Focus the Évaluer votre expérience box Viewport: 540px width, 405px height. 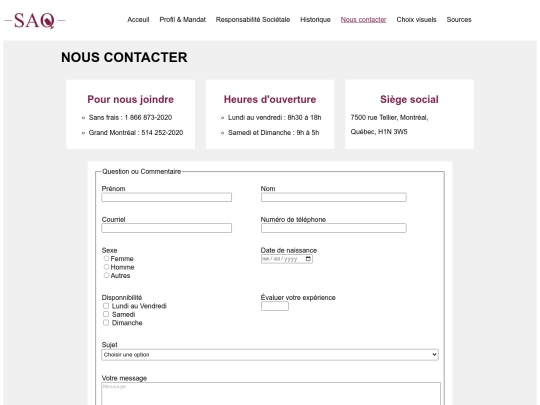click(275, 306)
